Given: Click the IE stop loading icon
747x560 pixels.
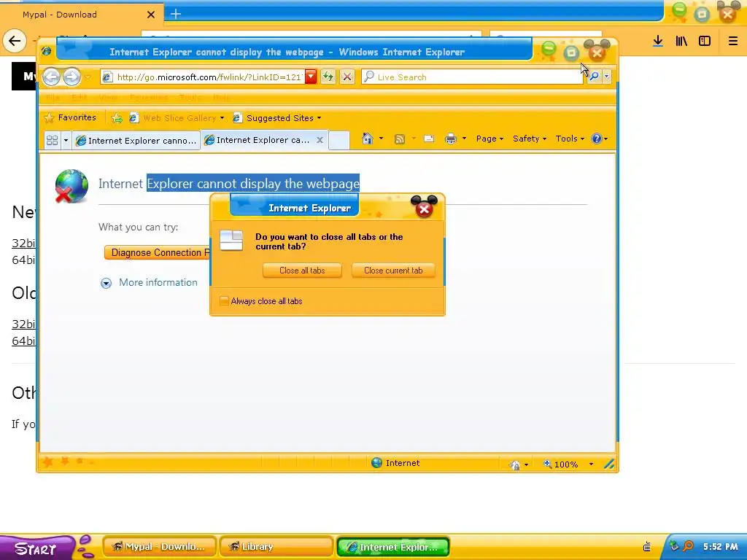Looking at the screenshot, I should point(347,77).
